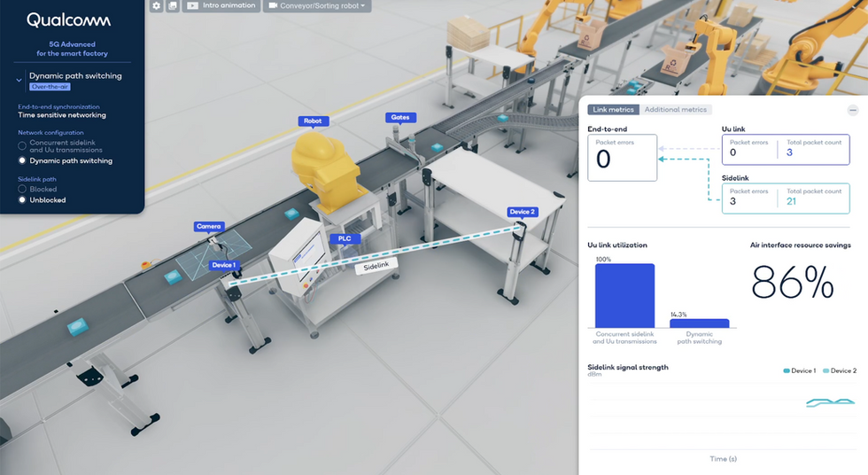868x475 pixels.
Task: Open settings with the gear icon
Action: coord(157,5)
